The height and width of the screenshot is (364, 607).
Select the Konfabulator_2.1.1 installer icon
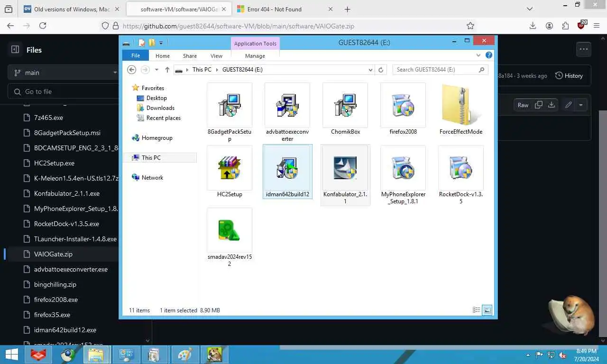[345, 168]
